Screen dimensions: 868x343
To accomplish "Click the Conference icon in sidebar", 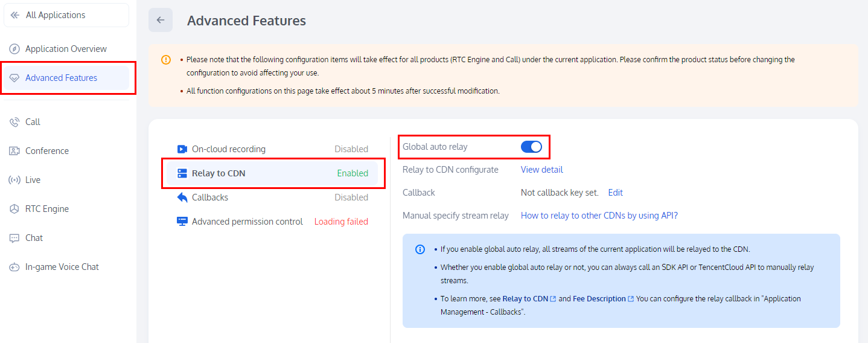I will pyautogui.click(x=14, y=151).
